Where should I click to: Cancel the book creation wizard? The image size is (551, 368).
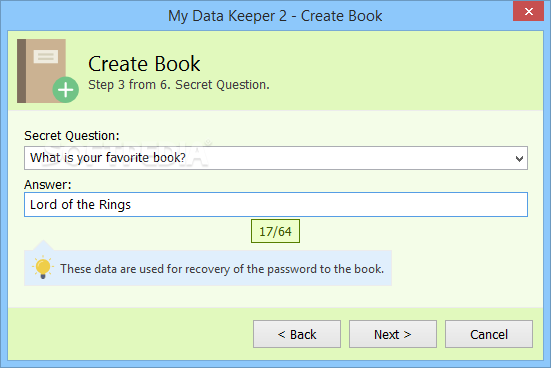point(489,334)
